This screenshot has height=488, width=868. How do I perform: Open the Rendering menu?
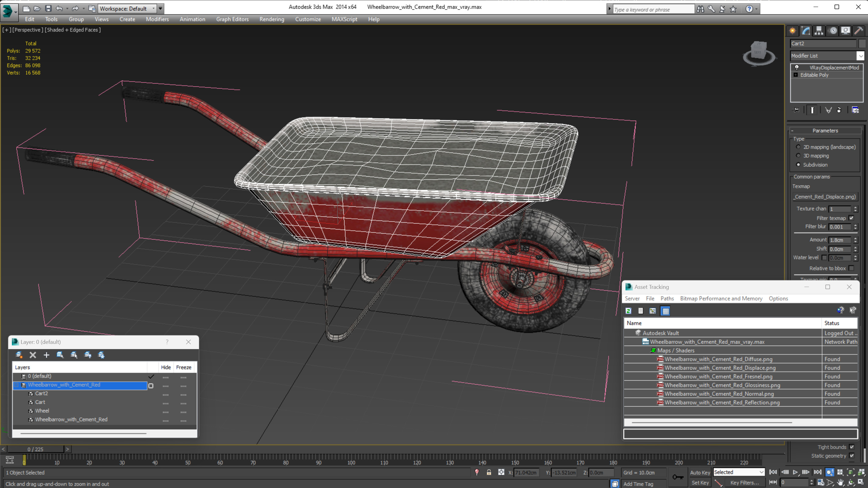(x=272, y=19)
